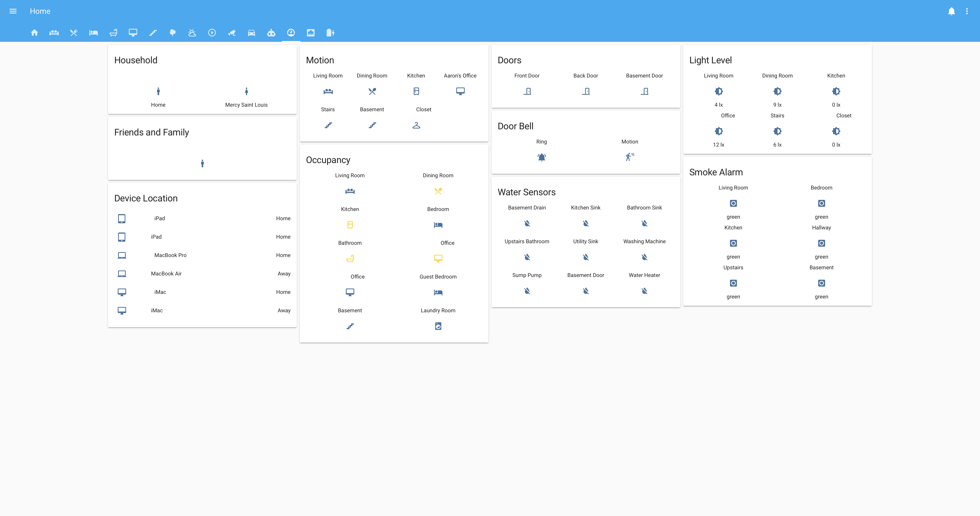980x516 pixels.
Task: Click the Front Door sensor icon
Action: (527, 91)
